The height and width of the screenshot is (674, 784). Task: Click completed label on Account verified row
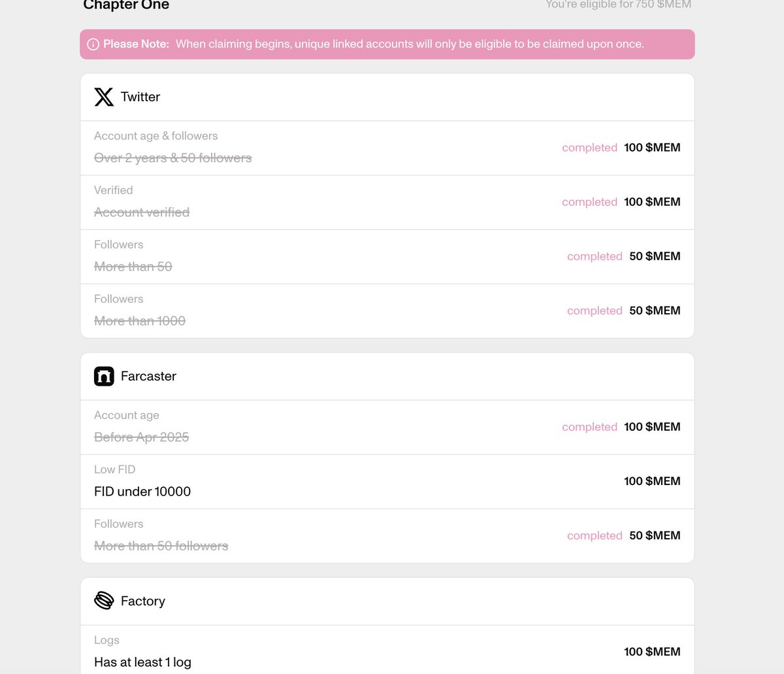point(589,202)
